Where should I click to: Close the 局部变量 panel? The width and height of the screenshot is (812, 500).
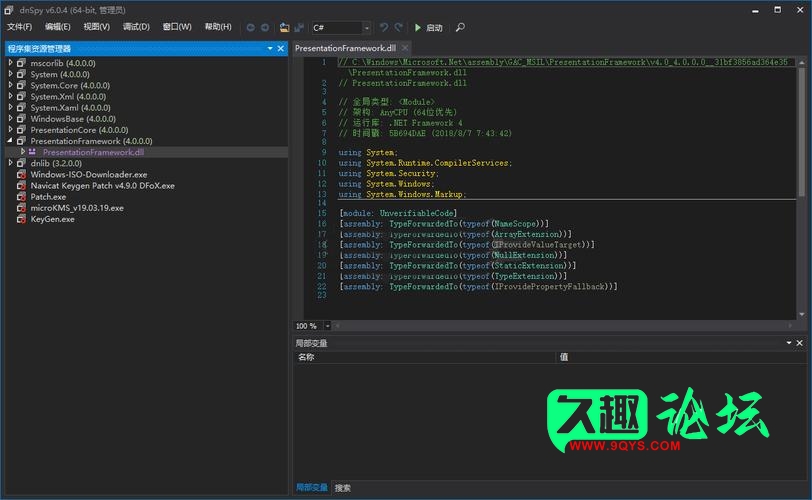800,343
